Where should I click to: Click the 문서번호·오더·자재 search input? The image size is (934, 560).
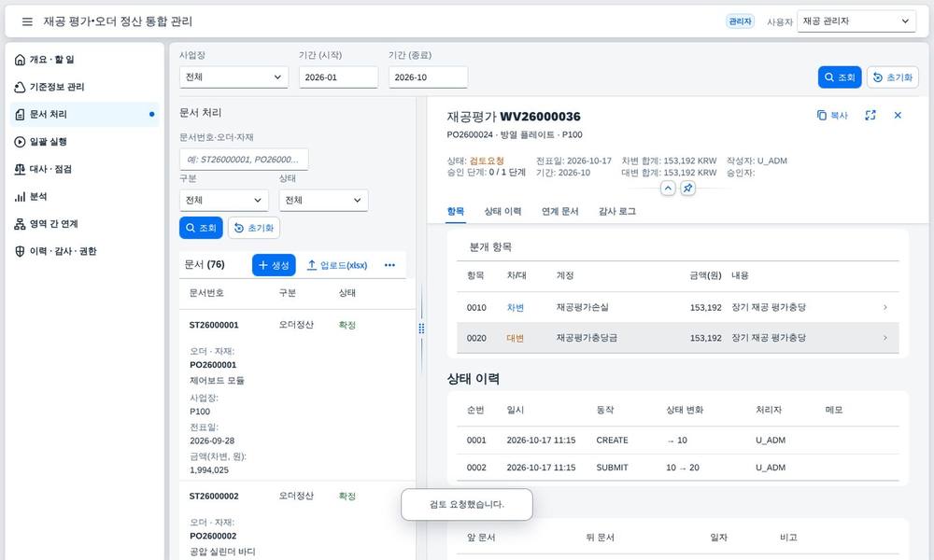coord(244,160)
